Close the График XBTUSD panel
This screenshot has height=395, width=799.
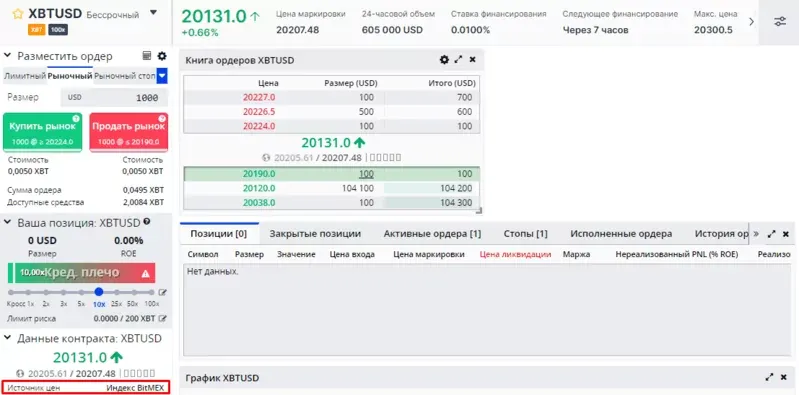784,377
